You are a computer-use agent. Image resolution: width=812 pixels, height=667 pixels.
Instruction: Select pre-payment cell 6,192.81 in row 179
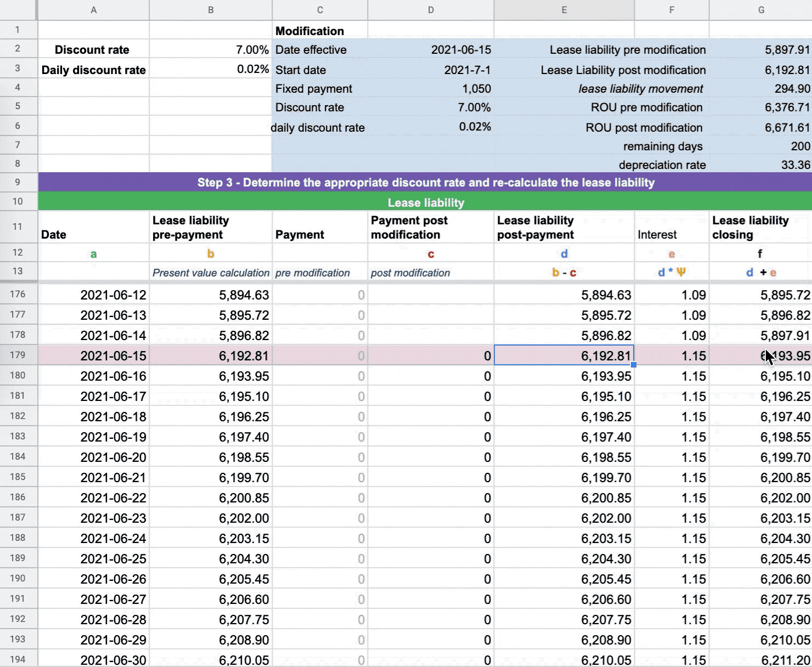click(211, 355)
